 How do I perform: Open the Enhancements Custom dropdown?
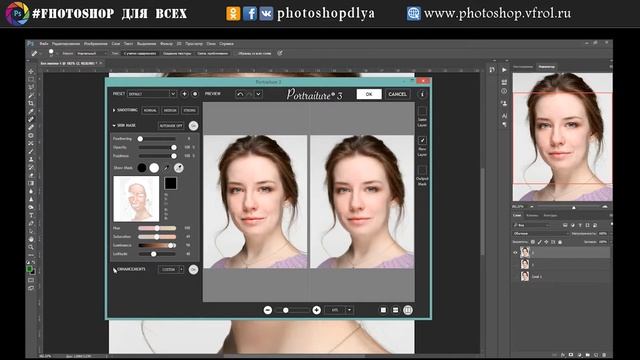point(171,269)
